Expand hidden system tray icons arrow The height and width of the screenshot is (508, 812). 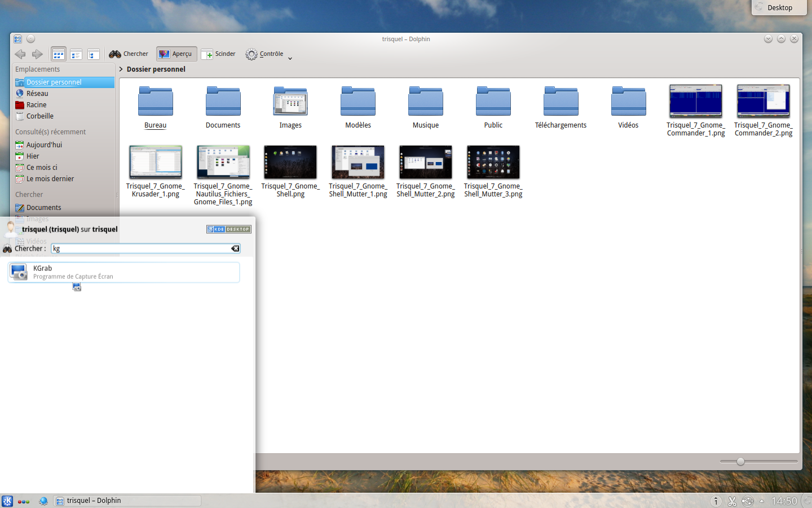(762, 501)
